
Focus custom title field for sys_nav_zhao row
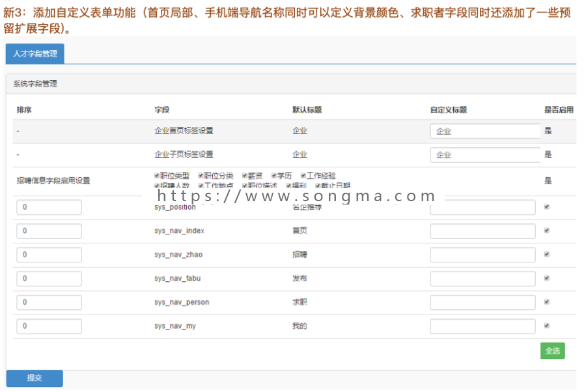point(482,255)
